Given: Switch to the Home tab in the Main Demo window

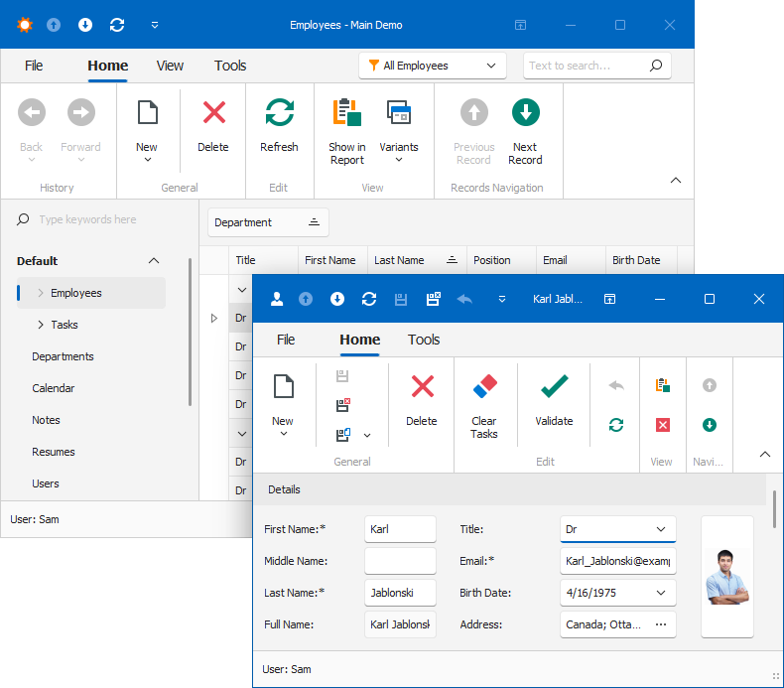Looking at the screenshot, I should [x=107, y=66].
